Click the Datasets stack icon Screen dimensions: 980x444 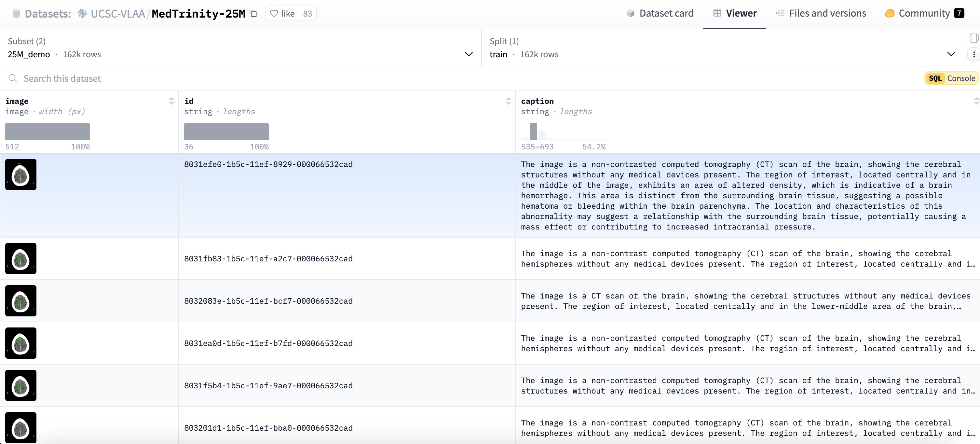[16, 14]
